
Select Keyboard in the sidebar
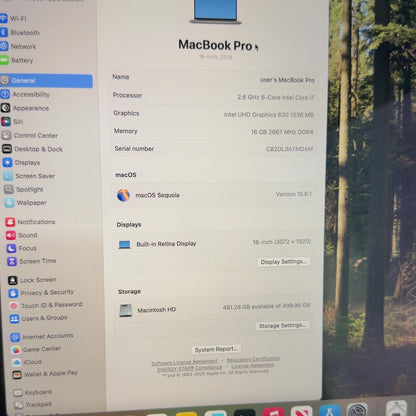pos(33,392)
